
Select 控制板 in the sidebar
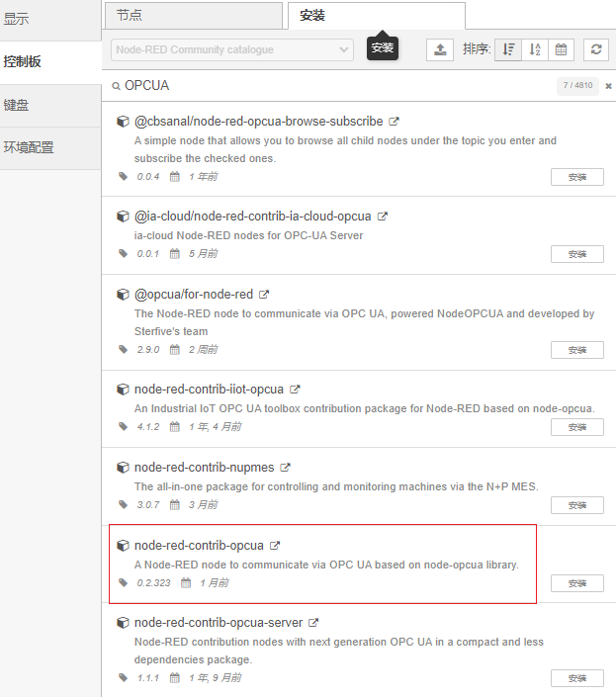(x=50, y=61)
